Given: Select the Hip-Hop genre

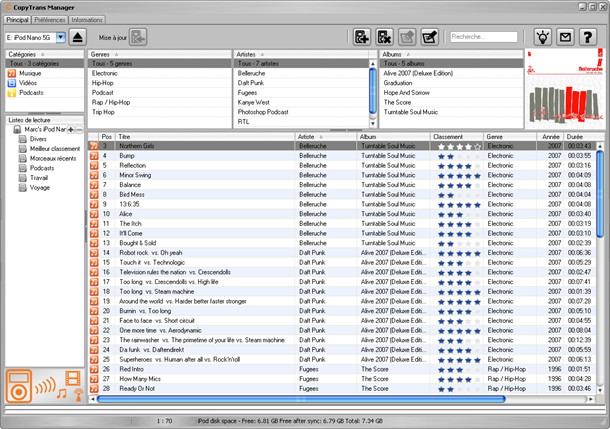Looking at the screenshot, I should click(x=160, y=83).
